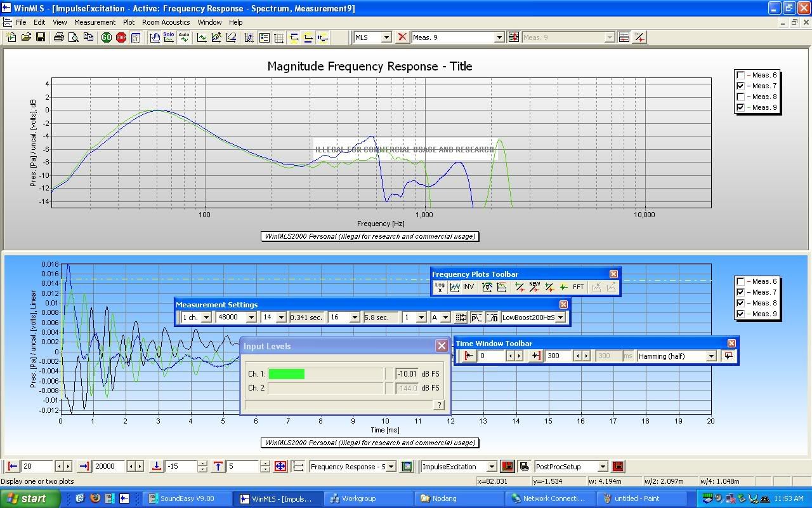Screen dimensions: 812x508
Task: Uncheck Meas. 7 in top plot legend
Action: coord(741,86)
